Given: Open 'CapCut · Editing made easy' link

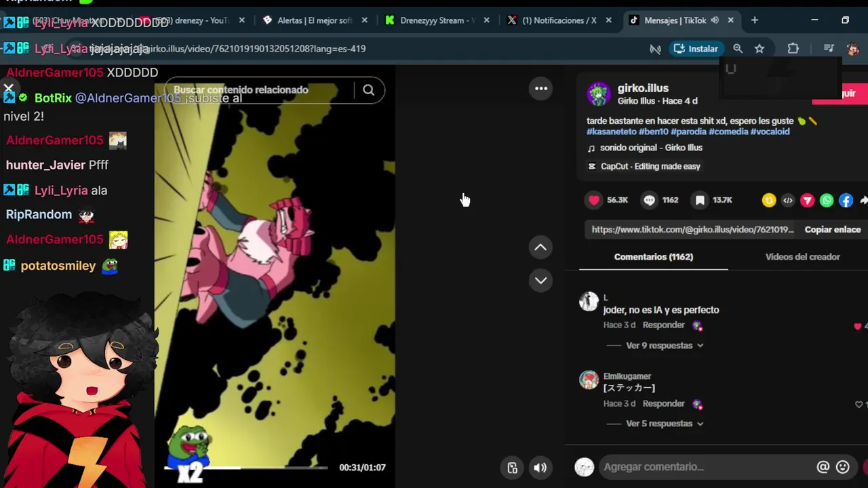Looking at the screenshot, I should click(644, 167).
